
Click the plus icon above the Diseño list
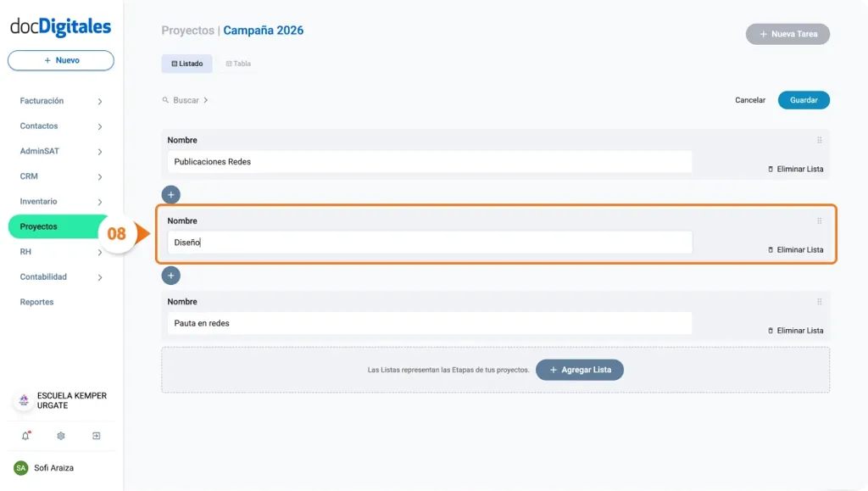tap(170, 194)
